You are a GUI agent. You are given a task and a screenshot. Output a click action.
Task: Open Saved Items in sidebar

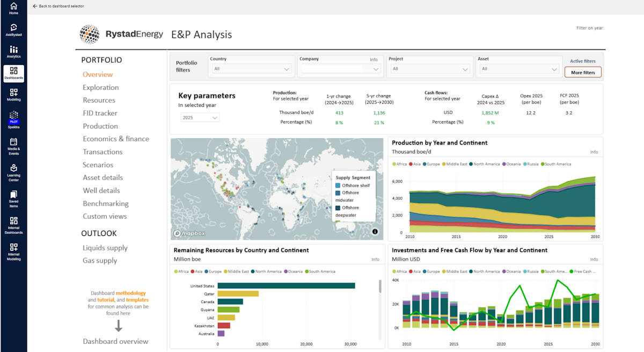click(13, 199)
